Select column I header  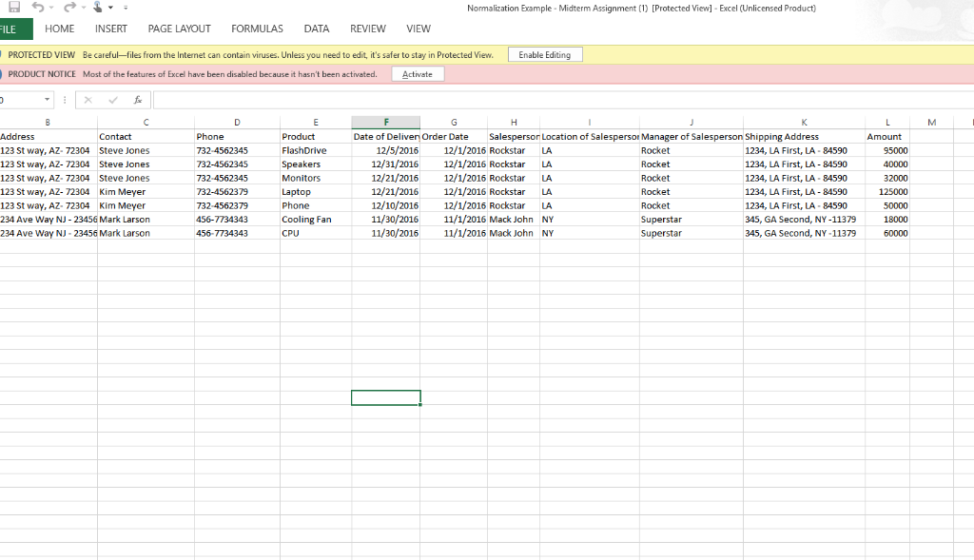point(590,123)
